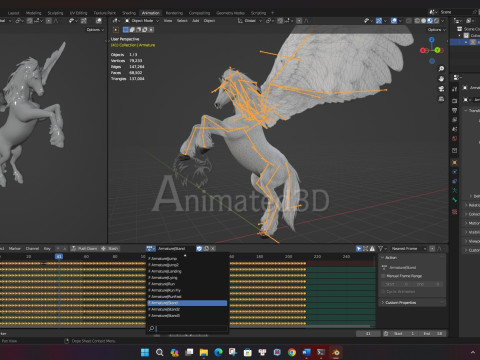Open left viewport Options dropdown

(95, 30)
